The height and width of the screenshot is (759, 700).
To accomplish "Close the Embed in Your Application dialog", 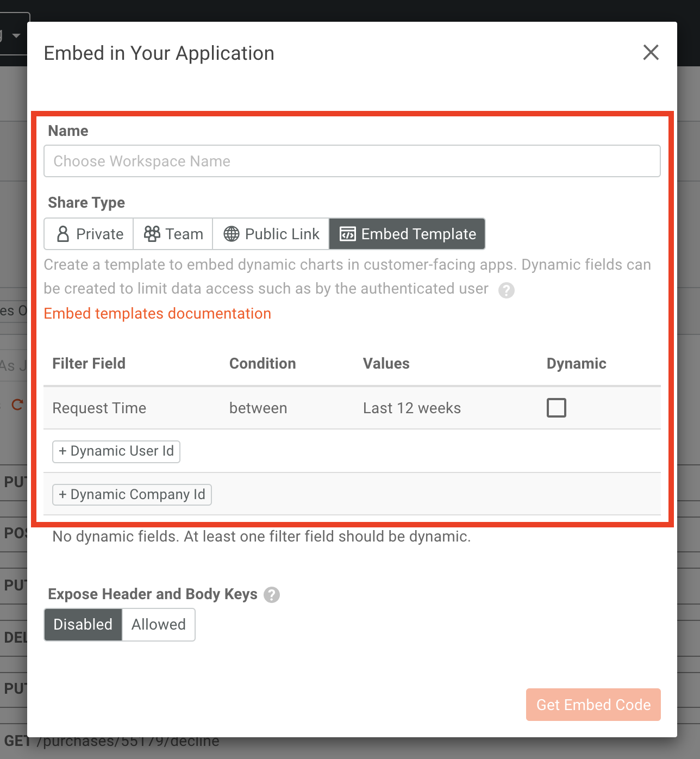I will point(651,53).
